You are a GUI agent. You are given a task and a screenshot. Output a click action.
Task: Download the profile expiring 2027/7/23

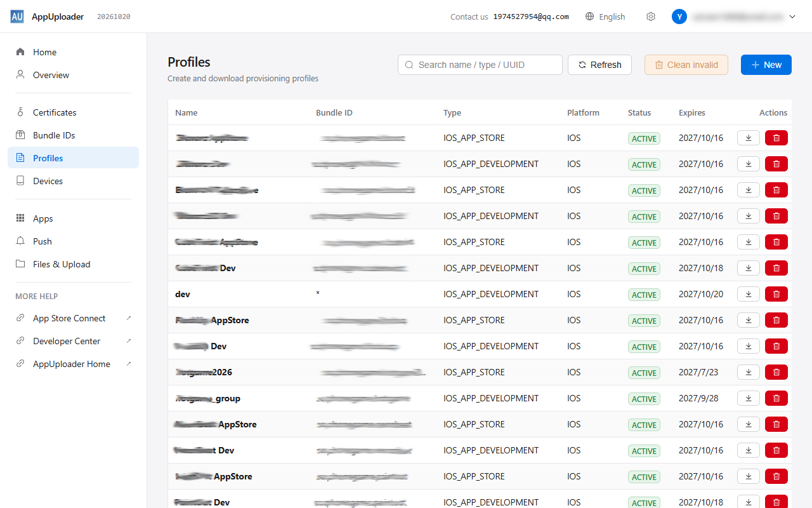click(749, 372)
